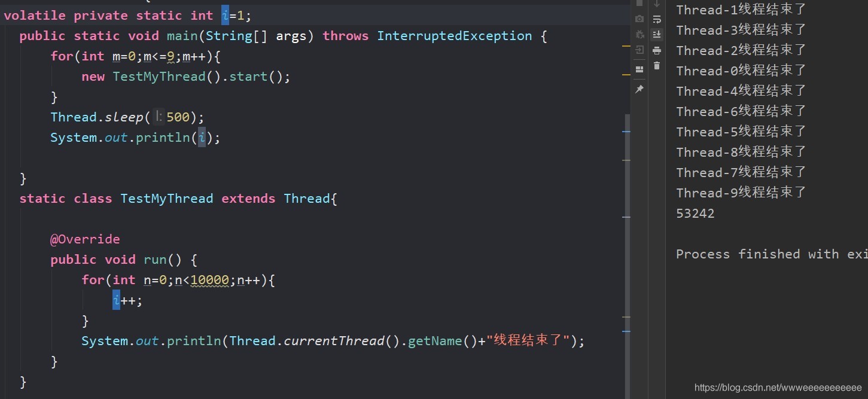This screenshot has height=399, width=868.
Task: Click the stop square icon in Run toolbar
Action: [639, 3]
